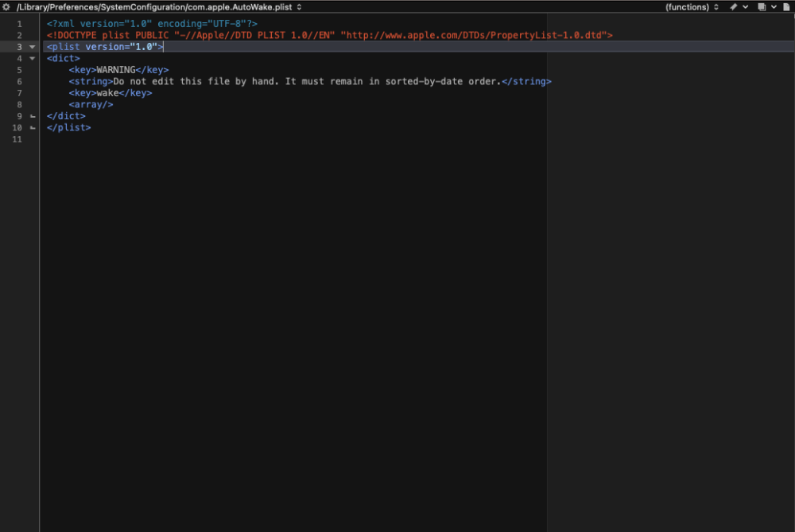Click the PropertyList-1.0.dtd URL string
Screen dimensions: 795x532
474,36
